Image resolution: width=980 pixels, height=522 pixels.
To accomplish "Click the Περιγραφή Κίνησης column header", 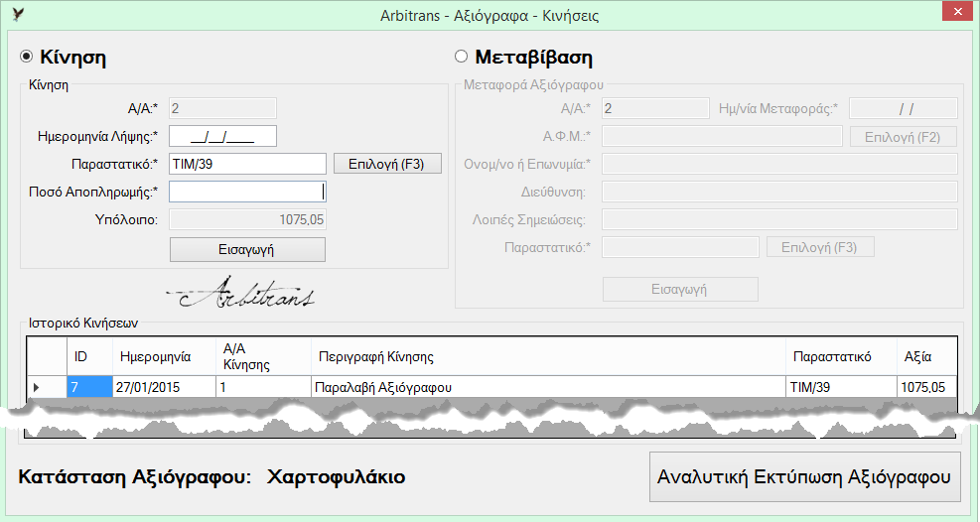I will [x=548, y=356].
